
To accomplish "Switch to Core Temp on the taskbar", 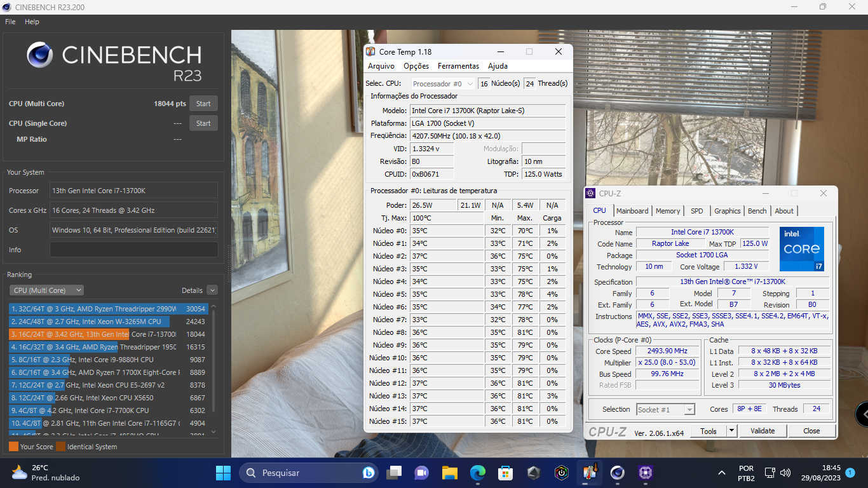I will (589, 473).
